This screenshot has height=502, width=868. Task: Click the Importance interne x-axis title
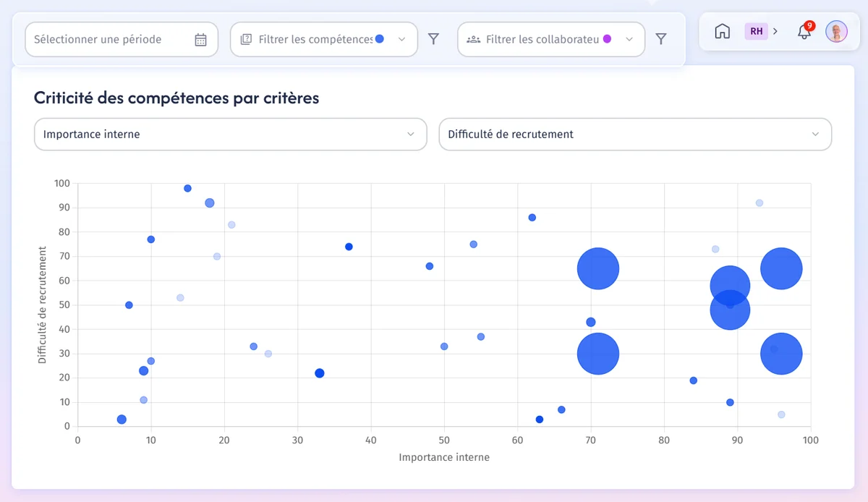tap(444, 457)
